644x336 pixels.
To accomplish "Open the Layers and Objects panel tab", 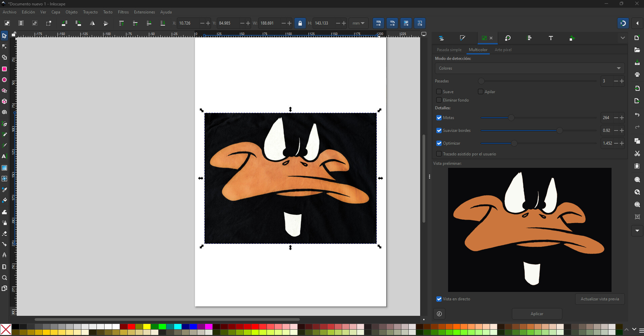I will point(441,38).
